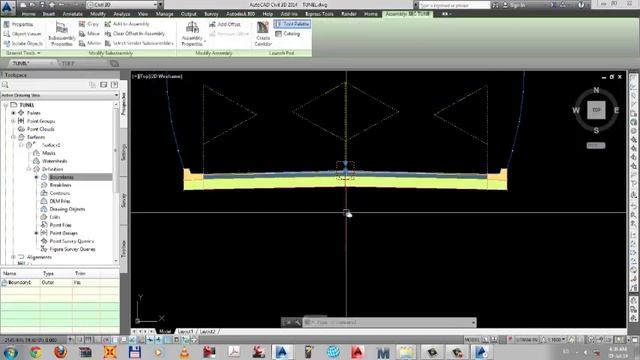Viewport: 640px width, 360px height.
Task: Click the new drawing tab icon
Action: pos(114,63)
